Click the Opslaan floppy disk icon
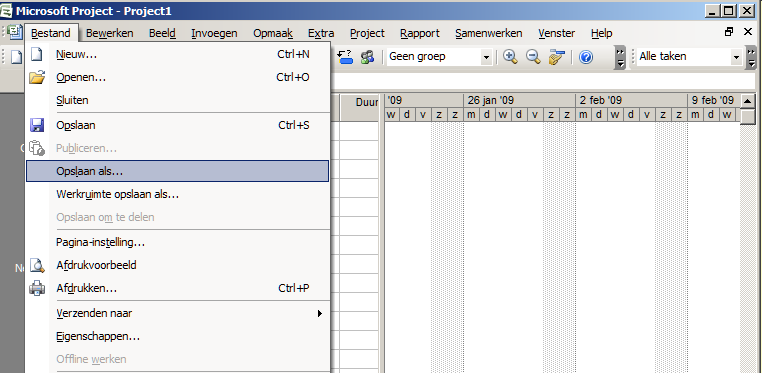The width and height of the screenshot is (762, 373). point(37,125)
